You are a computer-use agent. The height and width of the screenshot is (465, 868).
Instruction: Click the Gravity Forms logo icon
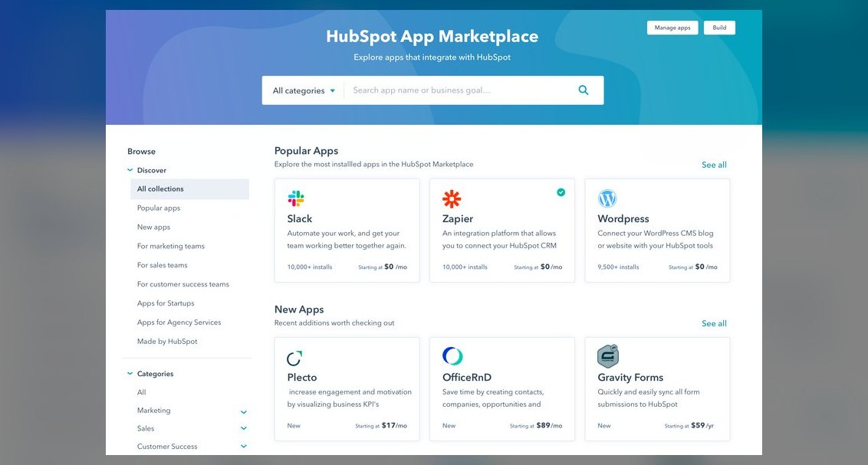[x=608, y=356]
